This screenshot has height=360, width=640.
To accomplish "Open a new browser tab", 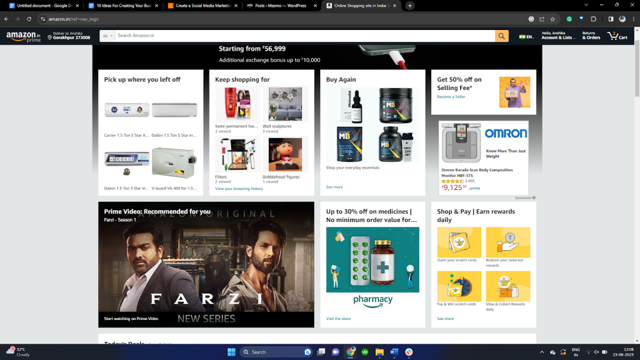I will click(410, 6).
